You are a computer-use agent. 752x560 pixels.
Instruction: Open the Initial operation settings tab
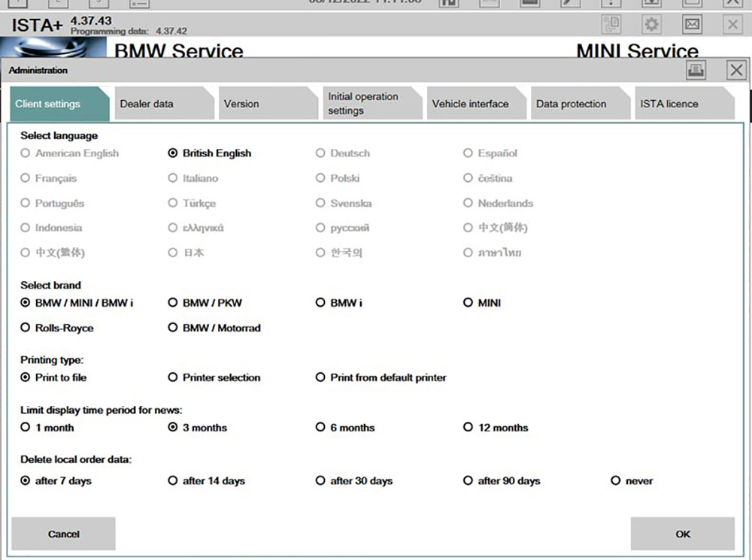coord(373,104)
